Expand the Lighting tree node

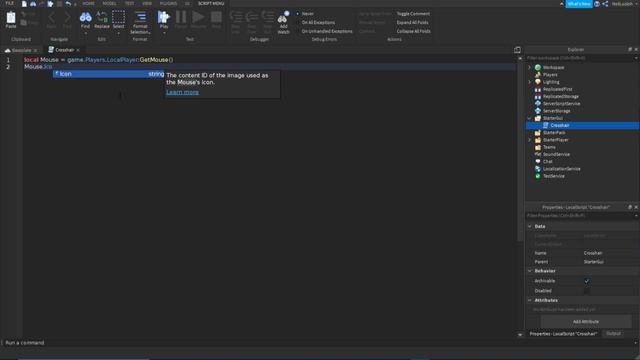[530, 82]
